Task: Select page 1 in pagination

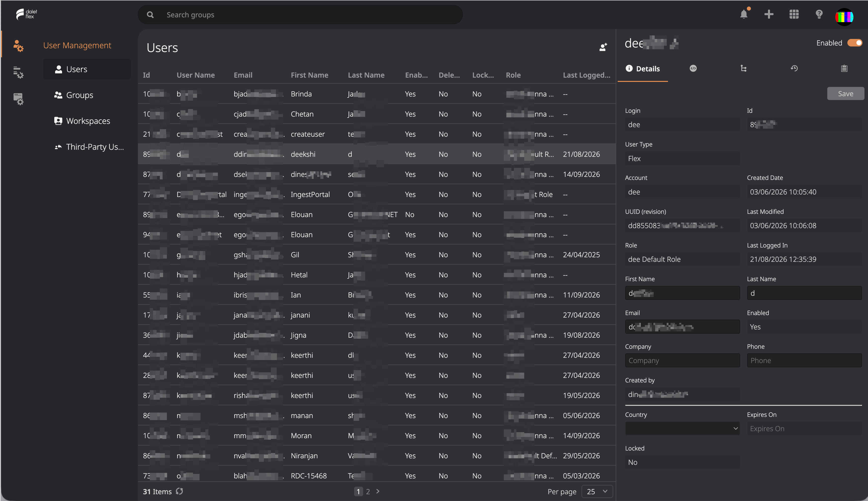Action: coord(358,491)
